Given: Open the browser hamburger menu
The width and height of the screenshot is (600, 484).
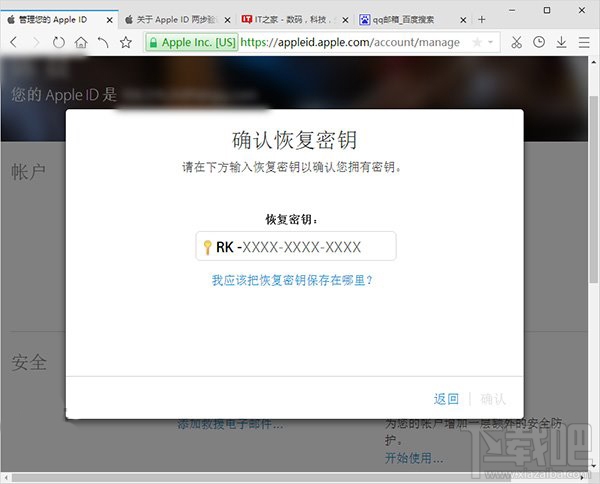Looking at the screenshot, I should point(584,42).
